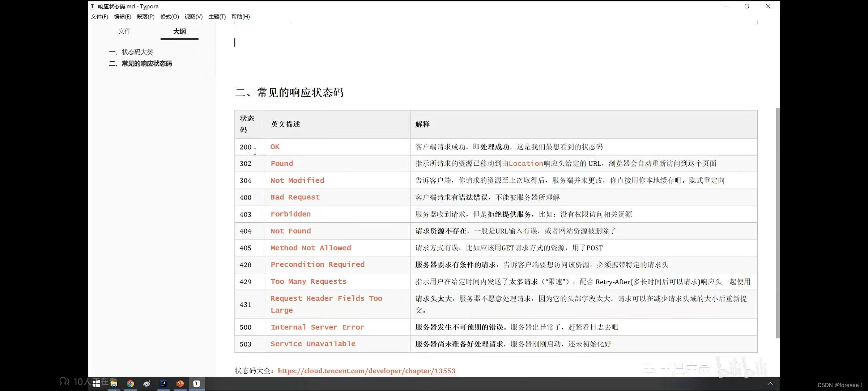Switch to the 文件 sidebar tab
The image size is (868, 391).
coord(124,31)
